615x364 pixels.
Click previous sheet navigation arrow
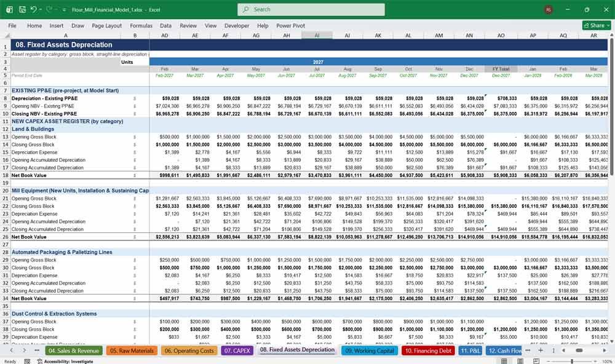coord(12,350)
